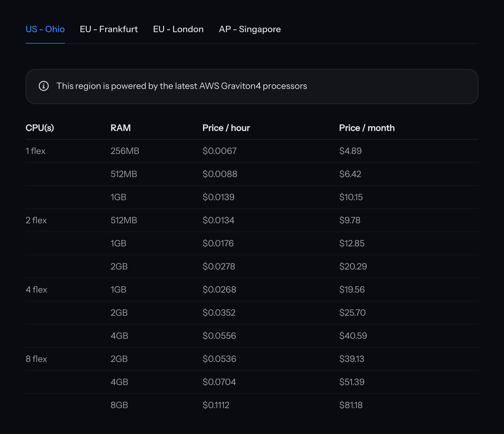Click the $0.0067 hourly price
This screenshot has height=434, width=504.
point(220,151)
